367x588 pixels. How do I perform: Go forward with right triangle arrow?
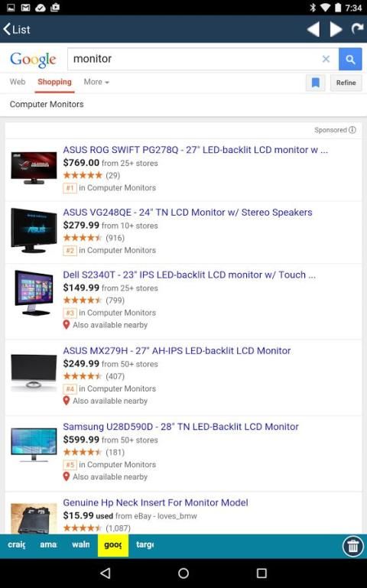click(x=336, y=29)
